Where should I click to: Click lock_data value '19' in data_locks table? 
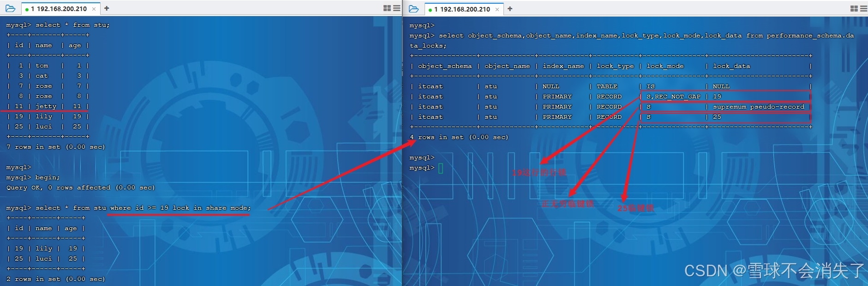[717, 97]
